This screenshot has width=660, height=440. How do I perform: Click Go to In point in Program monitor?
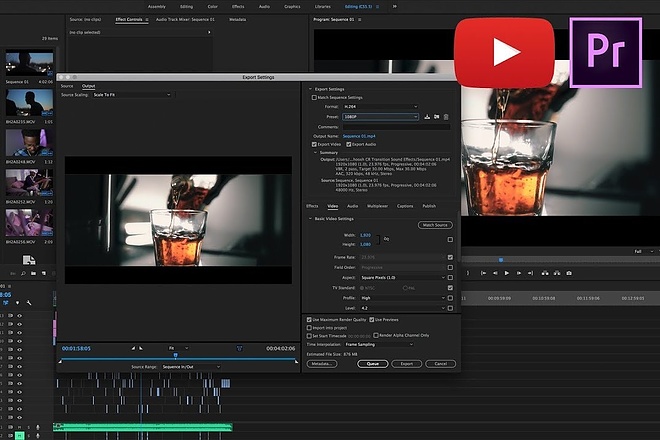point(484,273)
